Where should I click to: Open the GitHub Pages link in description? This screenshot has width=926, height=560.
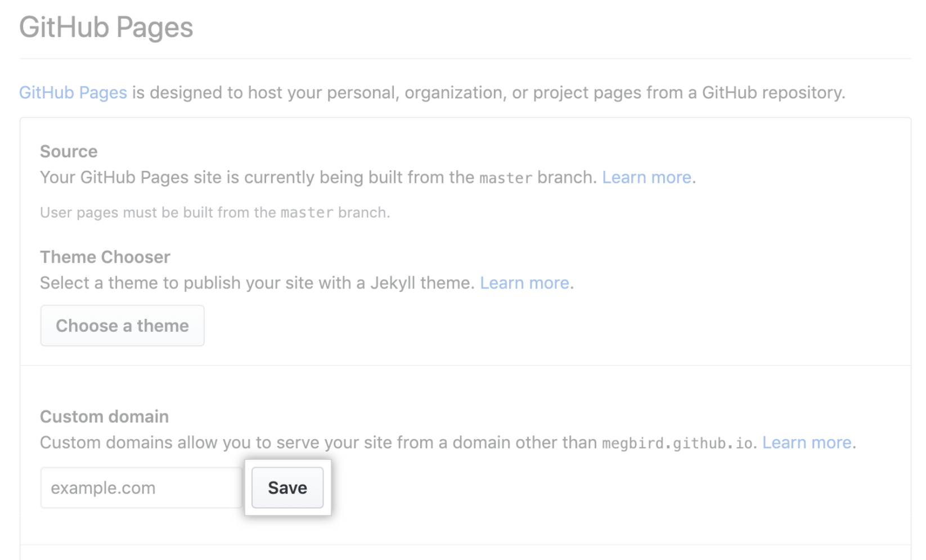73,92
